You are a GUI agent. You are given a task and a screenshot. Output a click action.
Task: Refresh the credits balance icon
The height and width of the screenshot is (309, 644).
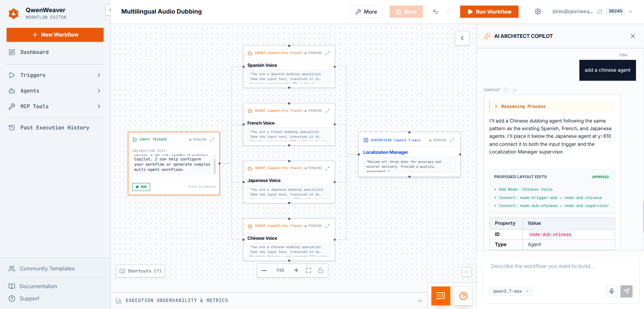coord(600,11)
